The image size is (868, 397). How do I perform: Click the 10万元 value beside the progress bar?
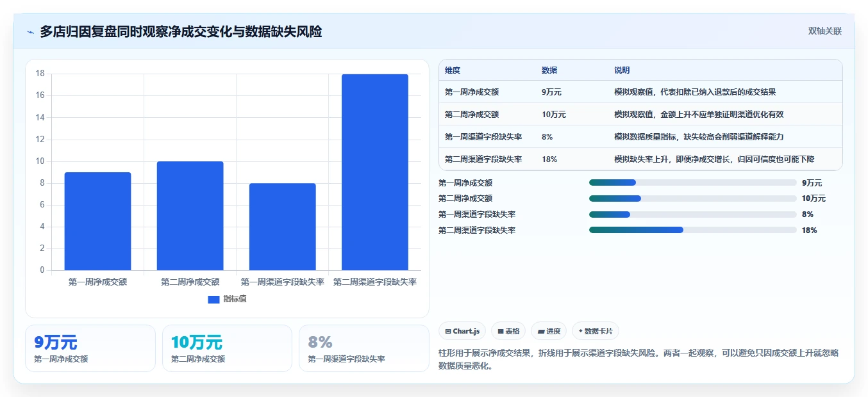pos(814,199)
